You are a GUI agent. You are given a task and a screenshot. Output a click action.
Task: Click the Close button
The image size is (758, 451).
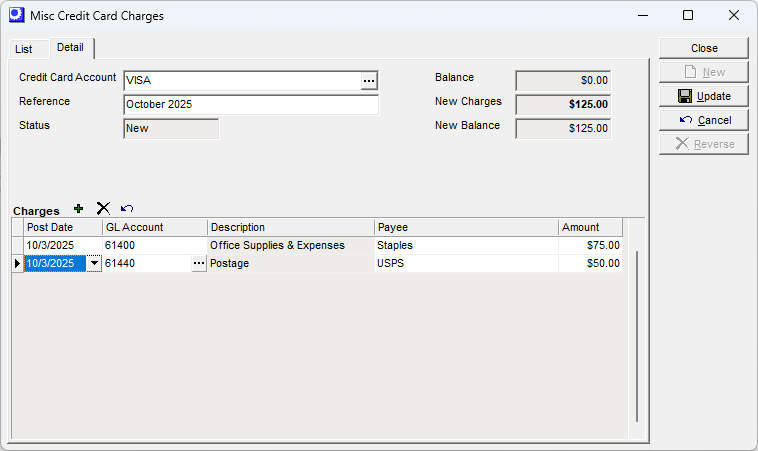coord(704,48)
